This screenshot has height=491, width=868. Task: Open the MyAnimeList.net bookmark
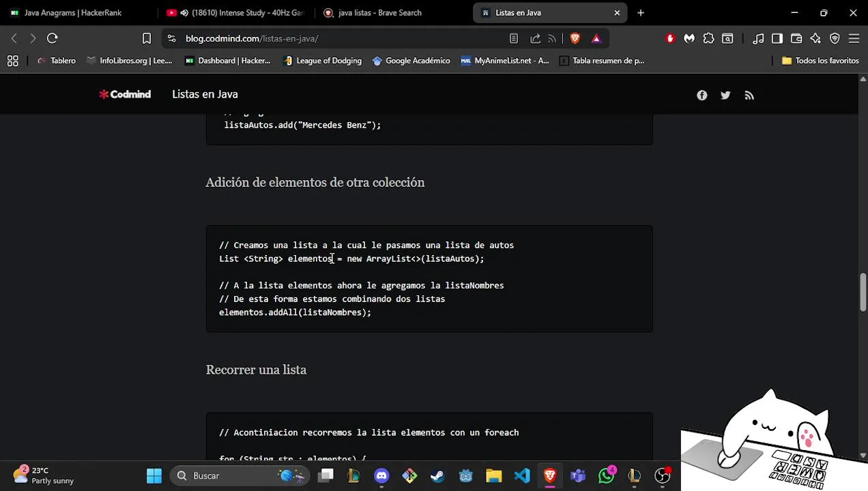pyautogui.click(x=505, y=61)
